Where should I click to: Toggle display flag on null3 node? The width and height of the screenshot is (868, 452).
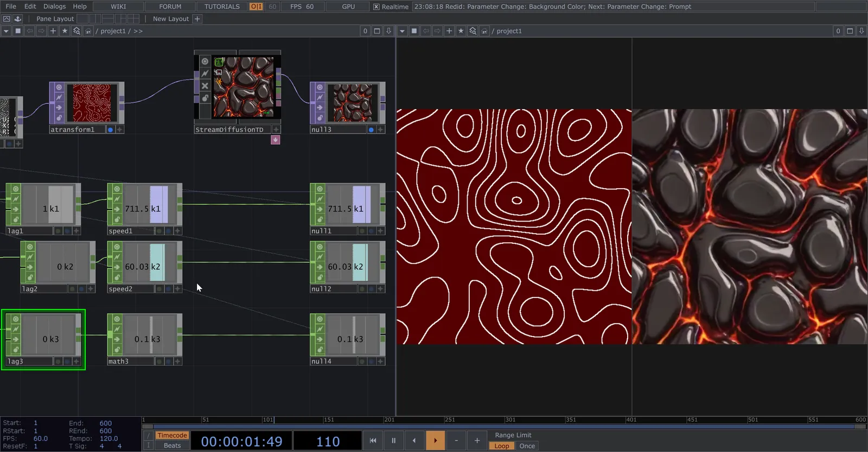pos(371,130)
